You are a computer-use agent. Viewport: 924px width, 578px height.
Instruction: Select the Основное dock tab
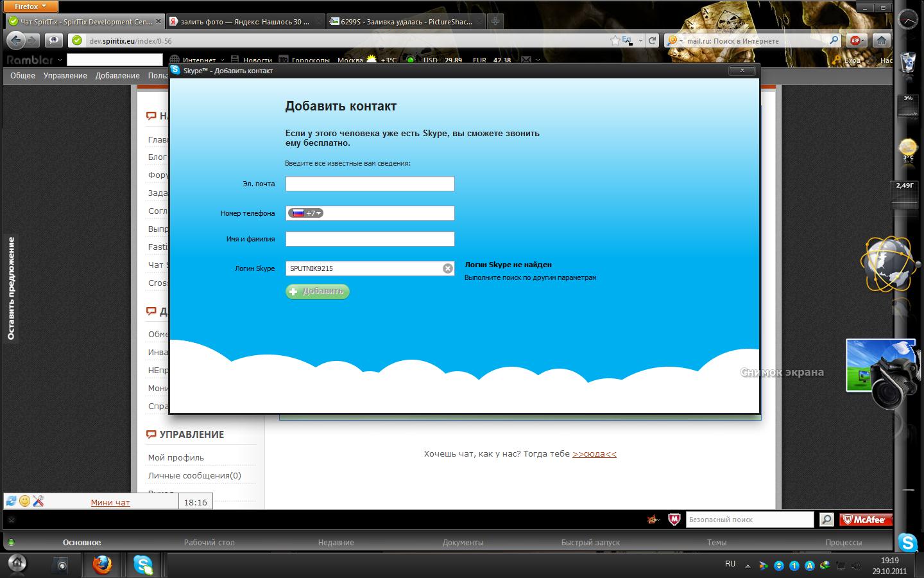point(81,542)
